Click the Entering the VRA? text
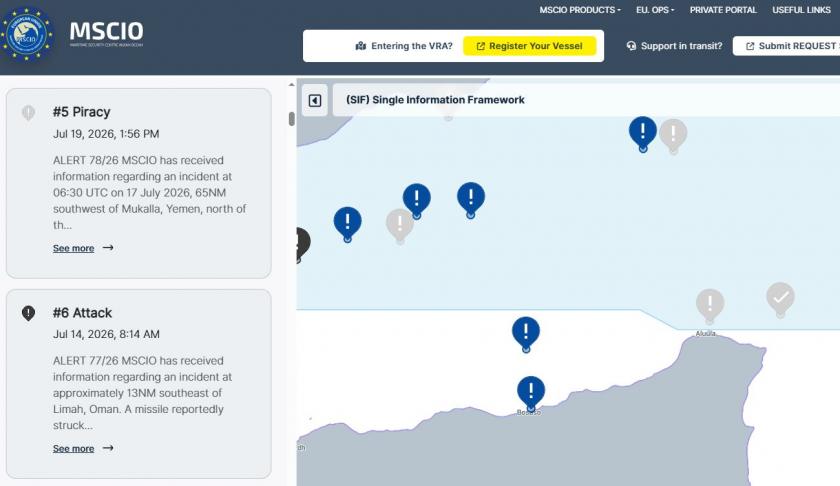Image resolution: width=840 pixels, height=486 pixels. pyautogui.click(x=411, y=46)
